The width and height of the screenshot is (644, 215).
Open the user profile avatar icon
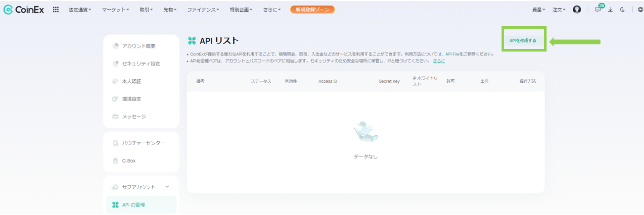(577, 9)
